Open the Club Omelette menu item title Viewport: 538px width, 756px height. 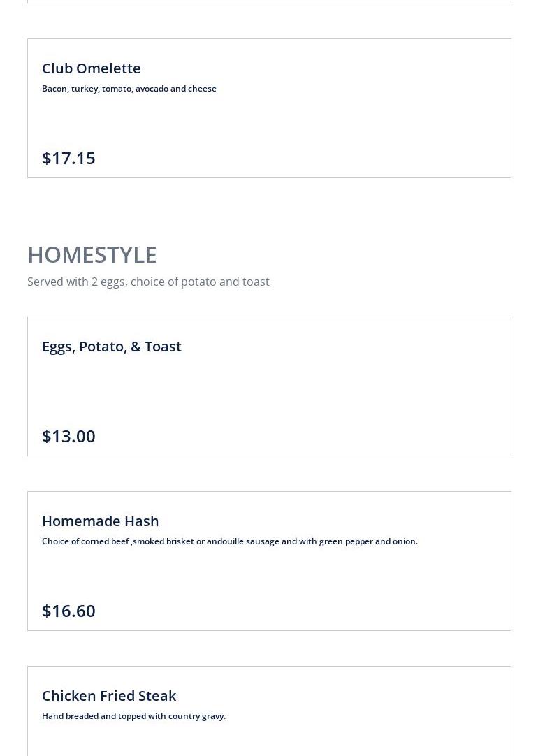91,68
